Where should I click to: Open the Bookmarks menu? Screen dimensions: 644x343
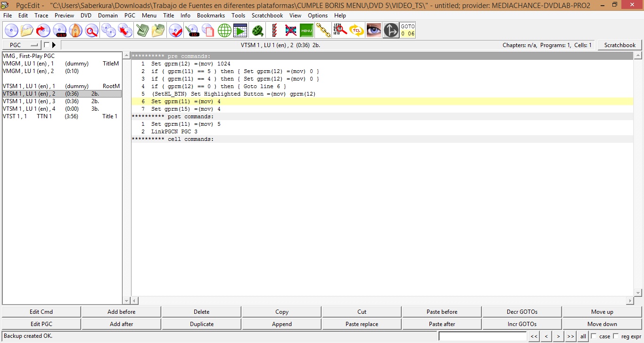click(211, 16)
